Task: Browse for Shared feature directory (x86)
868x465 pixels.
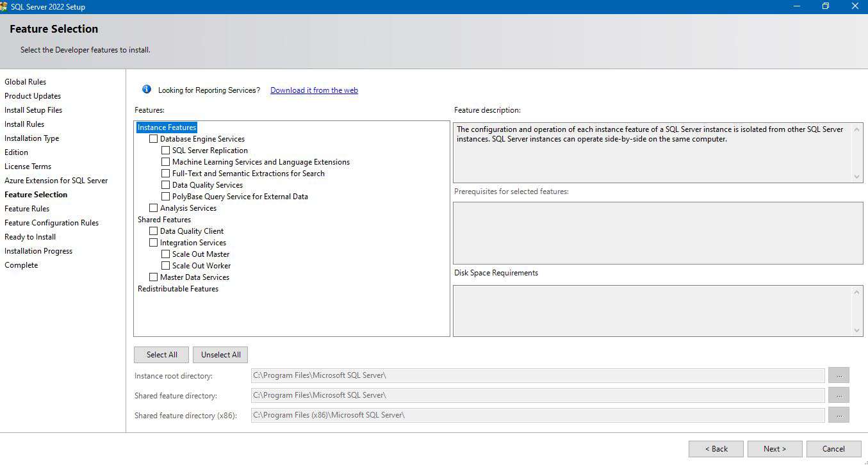Action: (x=839, y=415)
